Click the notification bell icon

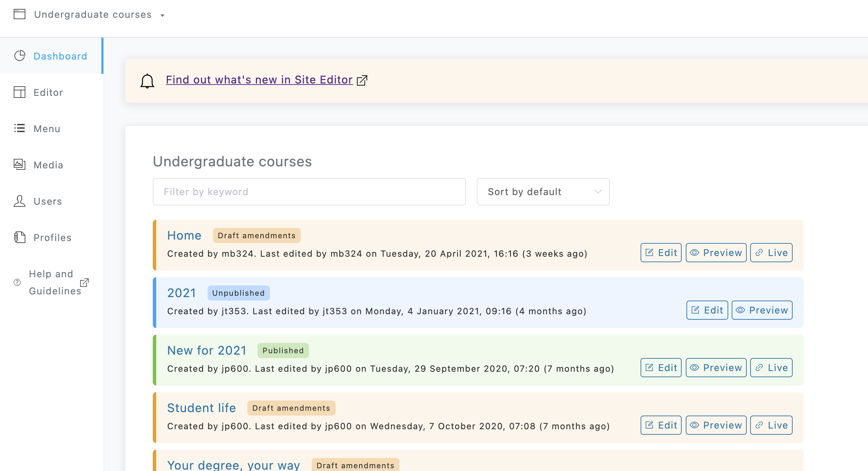click(x=147, y=81)
